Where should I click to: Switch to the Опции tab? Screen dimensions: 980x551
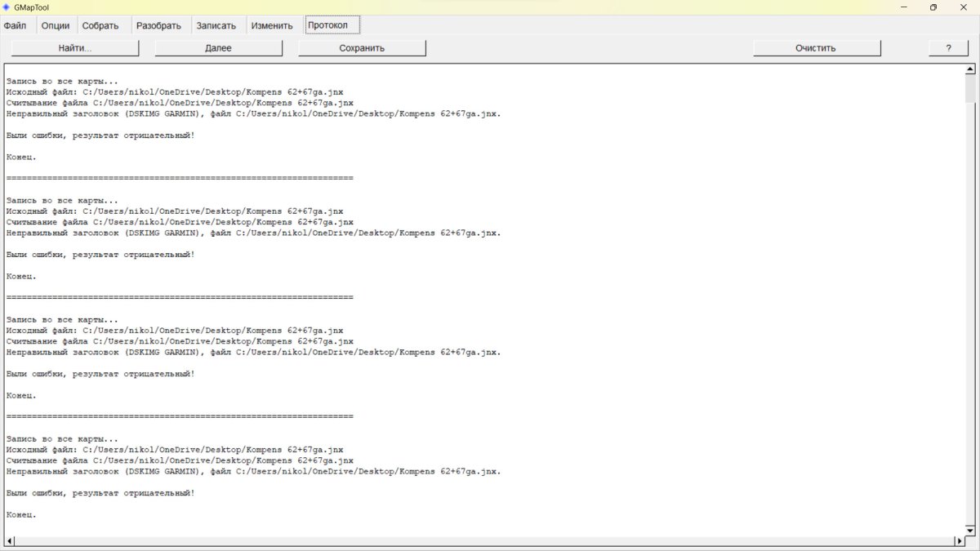(56, 25)
